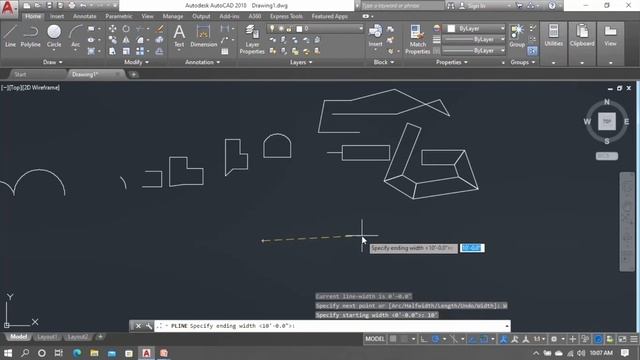This screenshot has width=640, height=360.
Task: Click the Group tool
Action: point(517,35)
